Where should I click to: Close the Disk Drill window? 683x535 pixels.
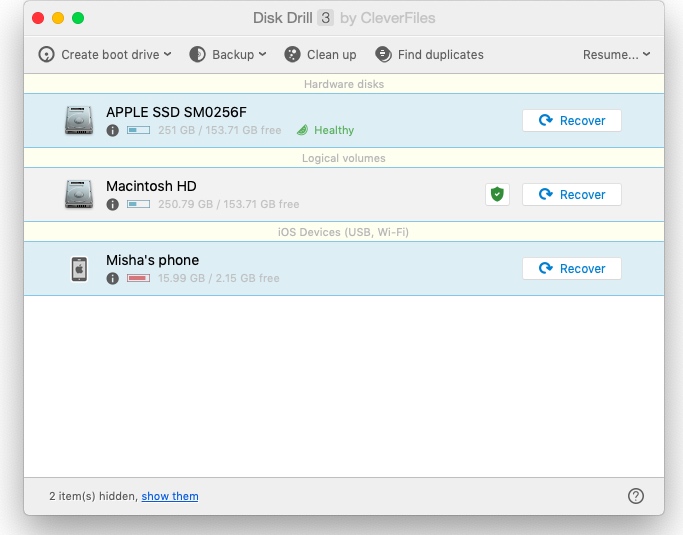(x=38, y=18)
